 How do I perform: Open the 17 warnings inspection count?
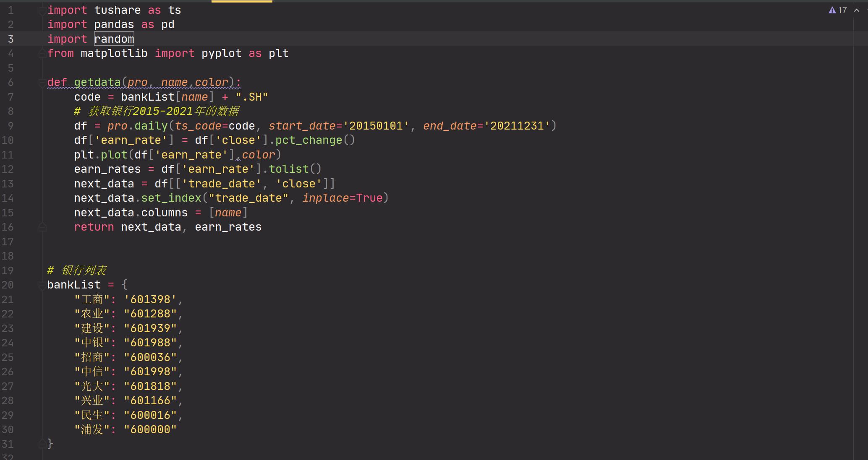(842, 10)
